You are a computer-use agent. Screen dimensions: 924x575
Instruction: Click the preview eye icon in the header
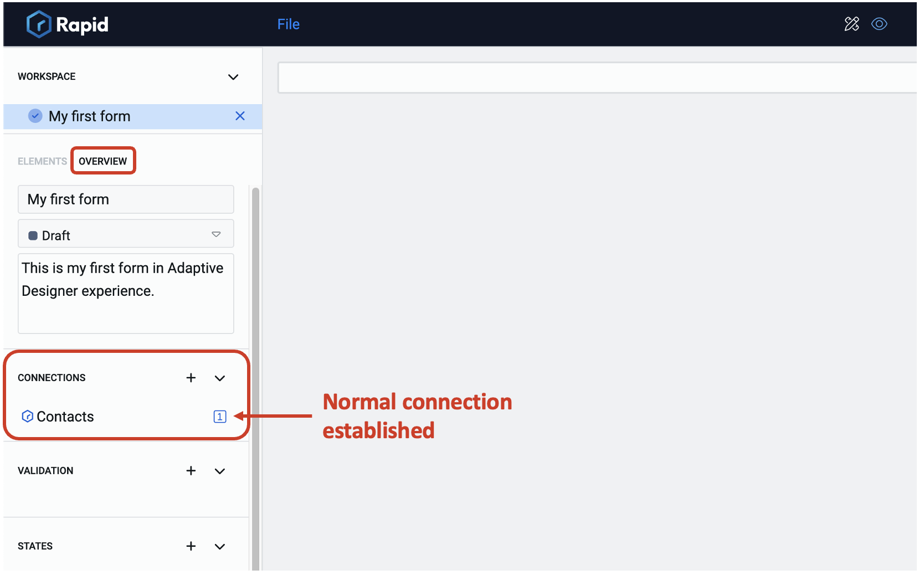[x=880, y=24]
